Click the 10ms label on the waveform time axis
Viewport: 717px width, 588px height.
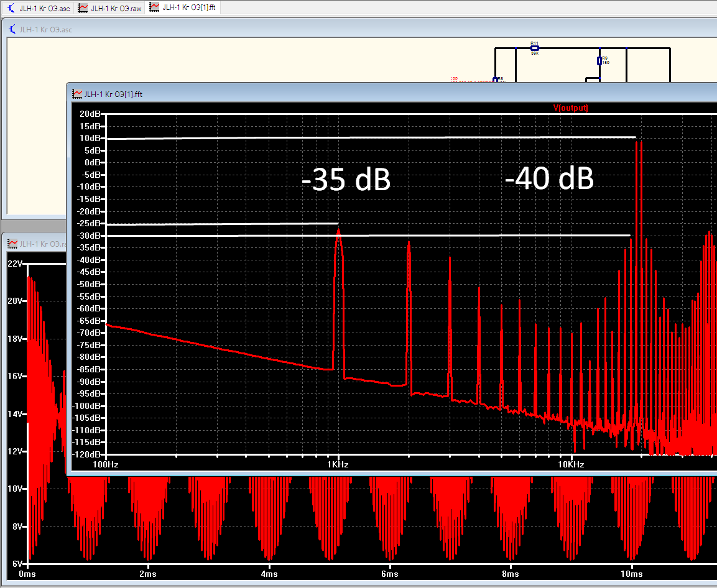pyautogui.click(x=631, y=574)
